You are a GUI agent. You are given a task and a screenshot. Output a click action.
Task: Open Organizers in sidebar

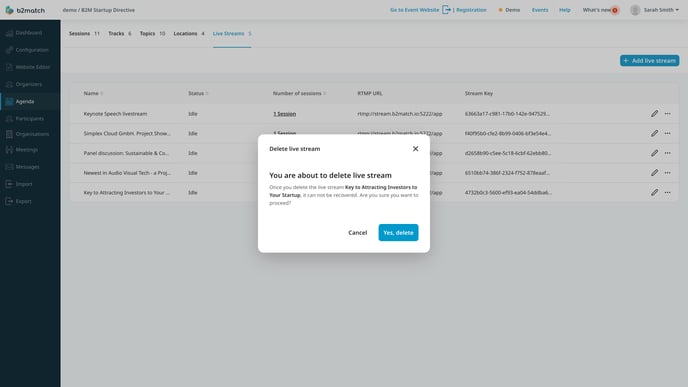(29, 84)
